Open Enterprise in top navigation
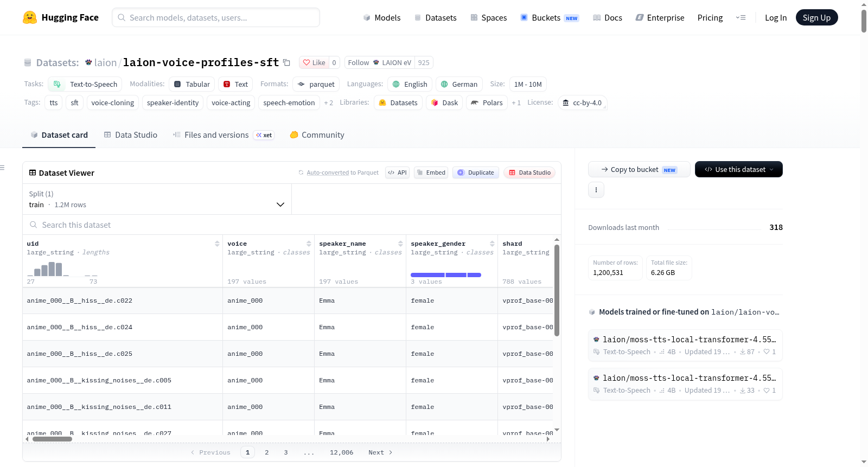This screenshot has width=868, height=467. click(660, 17)
